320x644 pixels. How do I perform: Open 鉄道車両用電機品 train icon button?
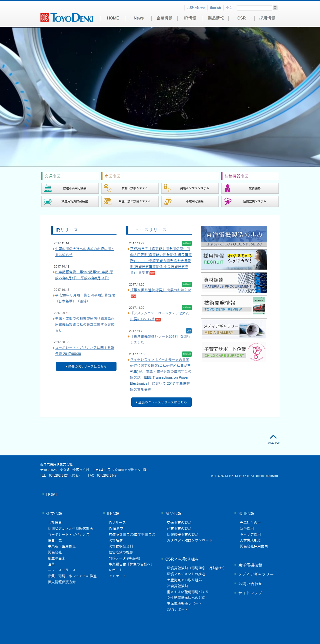click(70, 188)
